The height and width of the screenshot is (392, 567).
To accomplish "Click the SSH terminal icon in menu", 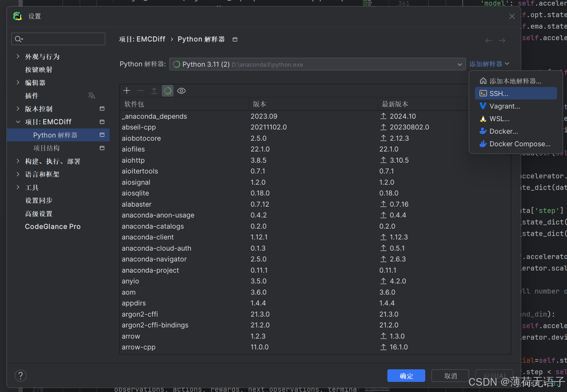I will click(483, 94).
